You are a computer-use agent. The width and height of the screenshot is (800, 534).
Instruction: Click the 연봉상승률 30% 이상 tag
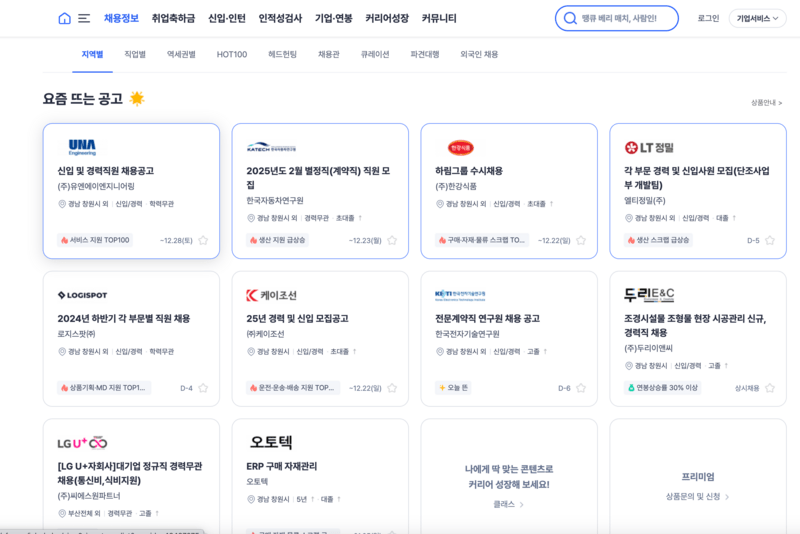coord(662,388)
